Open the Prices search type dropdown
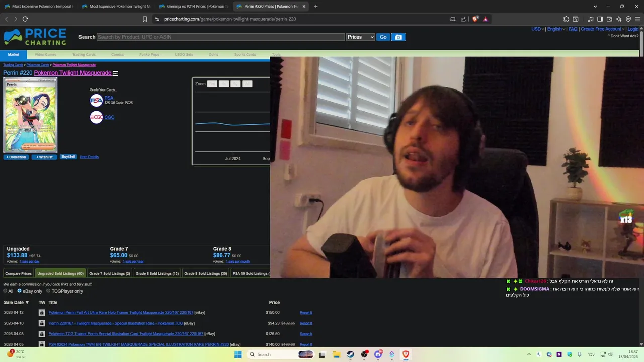644x362 pixels. click(x=360, y=37)
